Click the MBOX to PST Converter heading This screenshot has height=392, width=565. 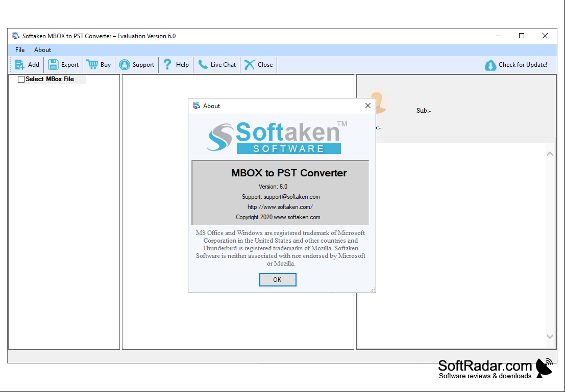click(x=289, y=173)
